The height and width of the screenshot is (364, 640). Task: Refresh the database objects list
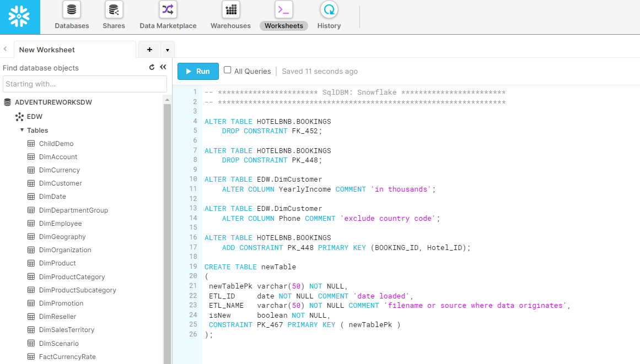tap(152, 67)
